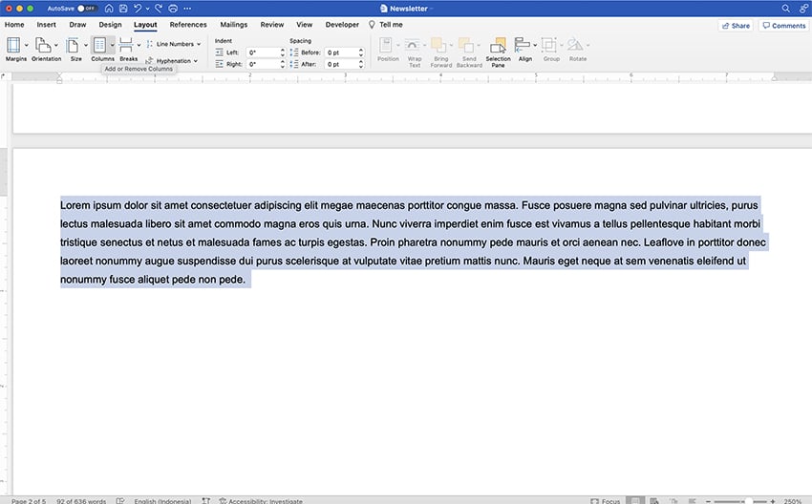
Task: Open the Margins gallery icon
Action: coord(13,45)
